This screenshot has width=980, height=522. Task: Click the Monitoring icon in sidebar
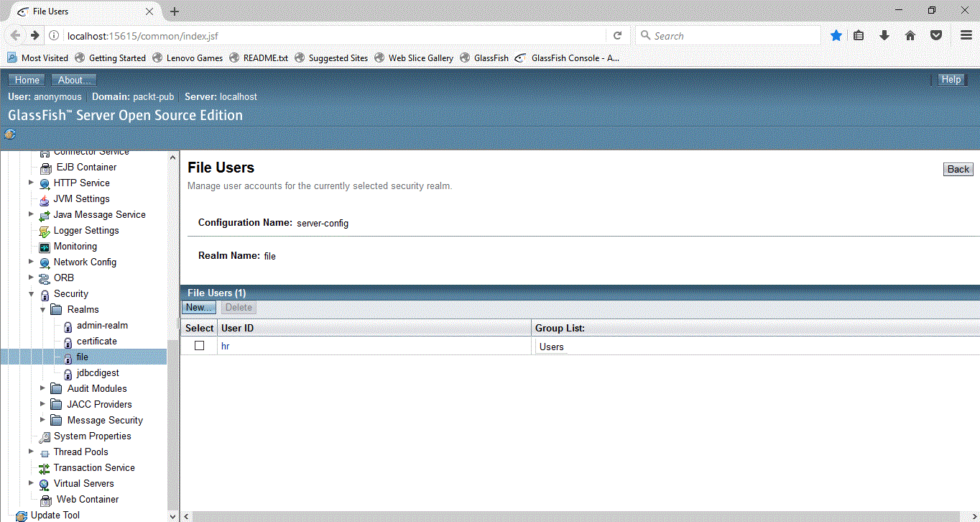click(45, 247)
